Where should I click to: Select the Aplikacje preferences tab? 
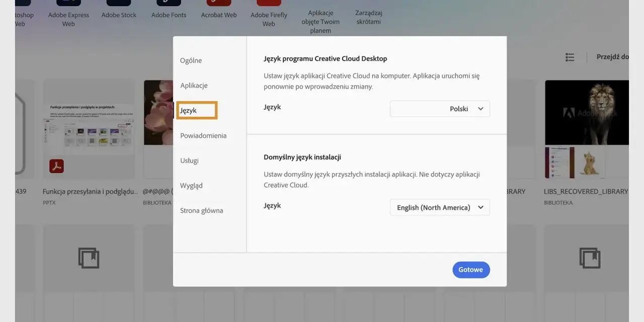tap(194, 86)
